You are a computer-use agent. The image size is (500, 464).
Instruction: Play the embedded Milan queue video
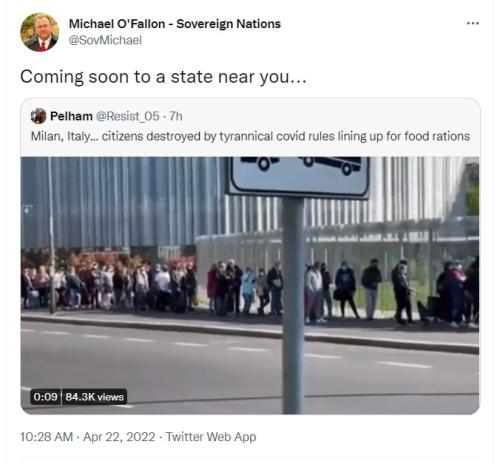pos(250,285)
